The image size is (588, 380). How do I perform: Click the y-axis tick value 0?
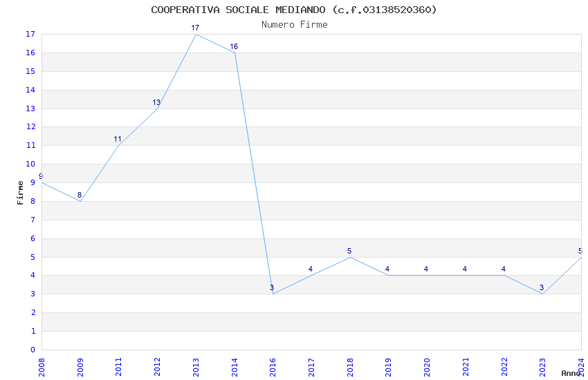click(x=33, y=350)
